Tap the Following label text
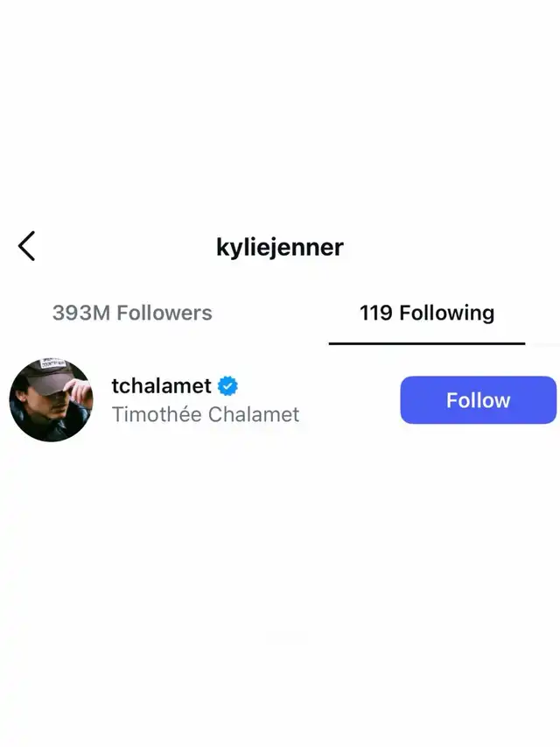Screen dimensions: 560x747 click(x=446, y=313)
